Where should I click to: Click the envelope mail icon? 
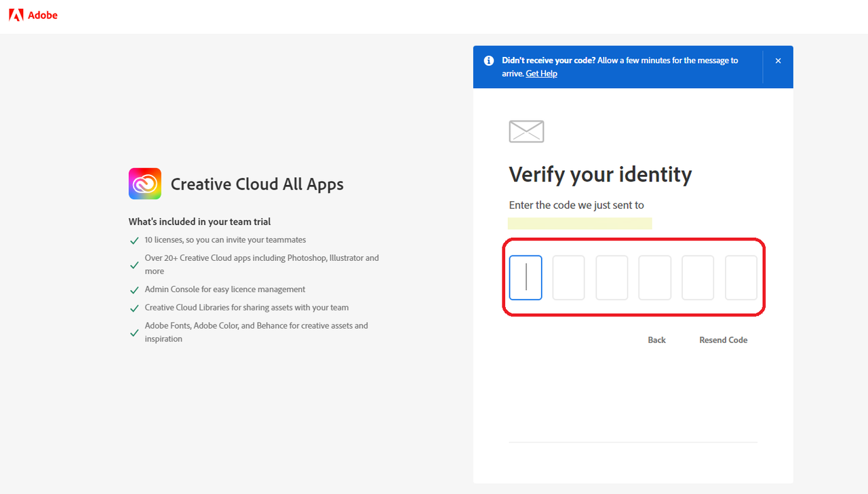pyautogui.click(x=526, y=131)
